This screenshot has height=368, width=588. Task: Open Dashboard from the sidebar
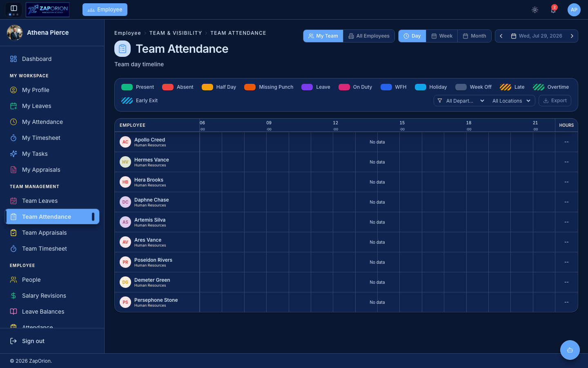[52, 59]
